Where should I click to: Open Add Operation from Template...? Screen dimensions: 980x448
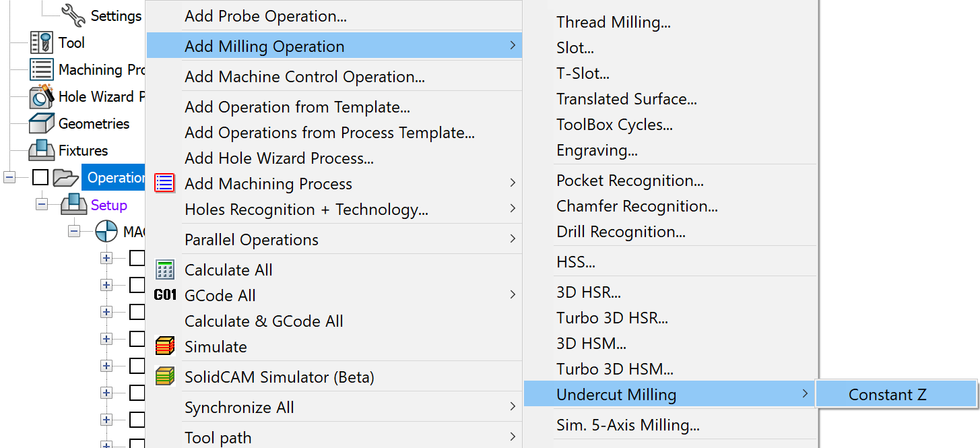[298, 107]
